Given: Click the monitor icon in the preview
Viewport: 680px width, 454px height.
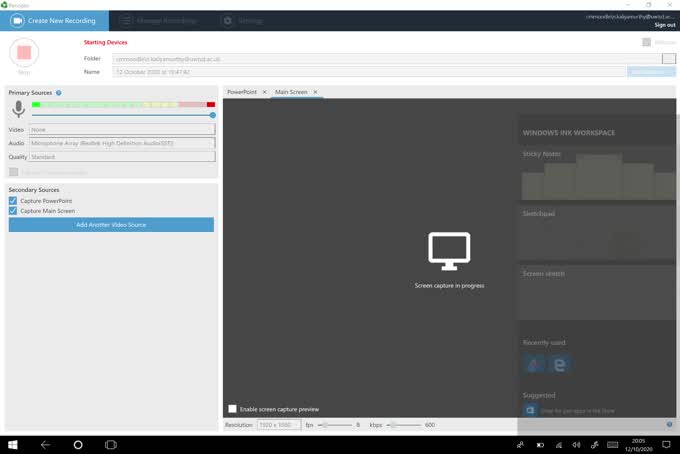Looking at the screenshot, I should pyautogui.click(x=449, y=251).
